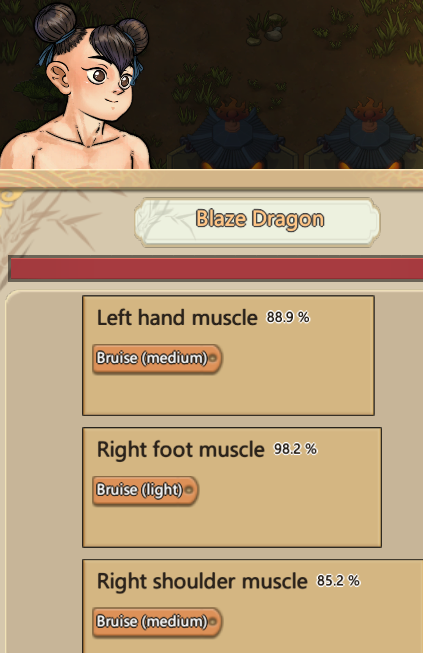
Task: Select the left furnace in the background
Action: 233,135
